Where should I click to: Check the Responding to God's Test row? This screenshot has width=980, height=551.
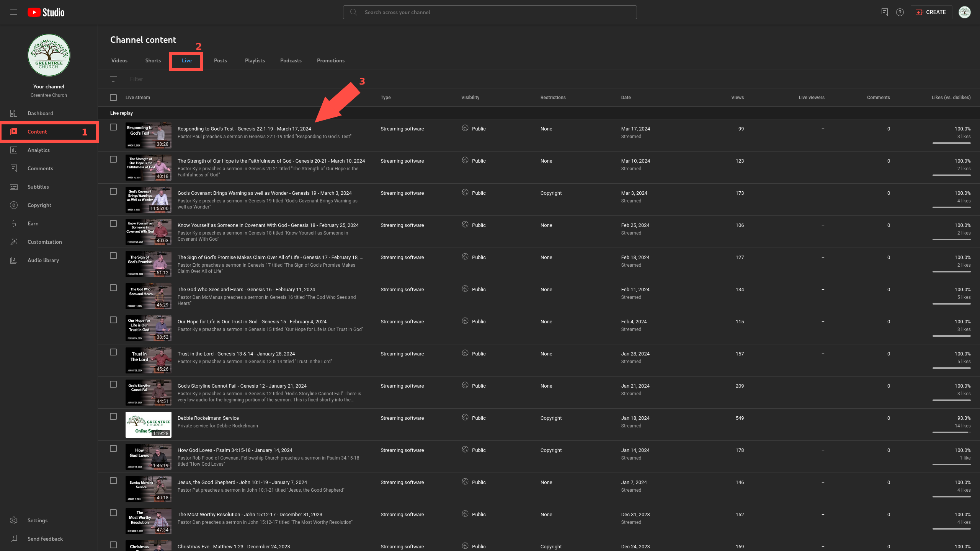113,127
